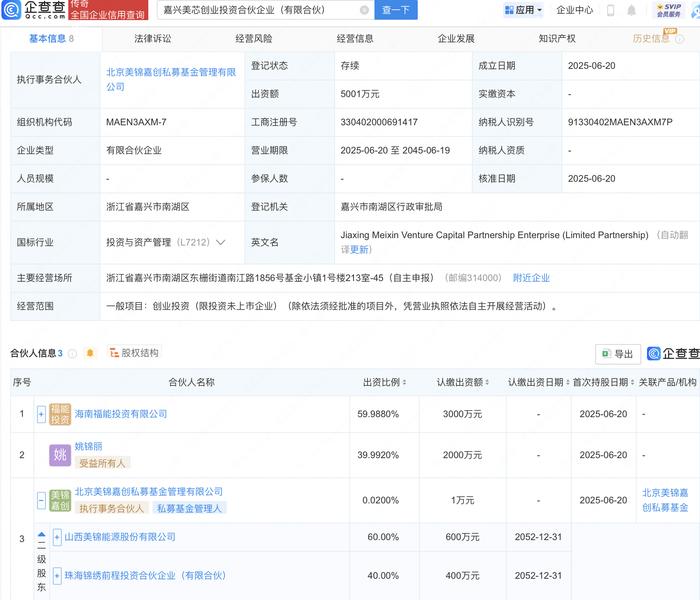Screen dimensions: 700x600
Task: Switch to 知识产权 tab
Action: click(x=557, y=39)
